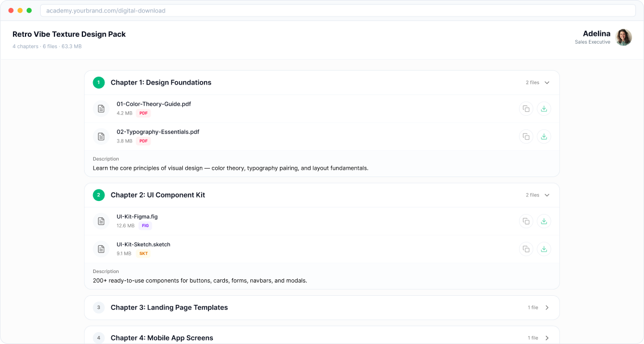Expand Chapter 4 Mobile App Screens arrow
This screenshot has height=344, width=644.
point(547,338)
